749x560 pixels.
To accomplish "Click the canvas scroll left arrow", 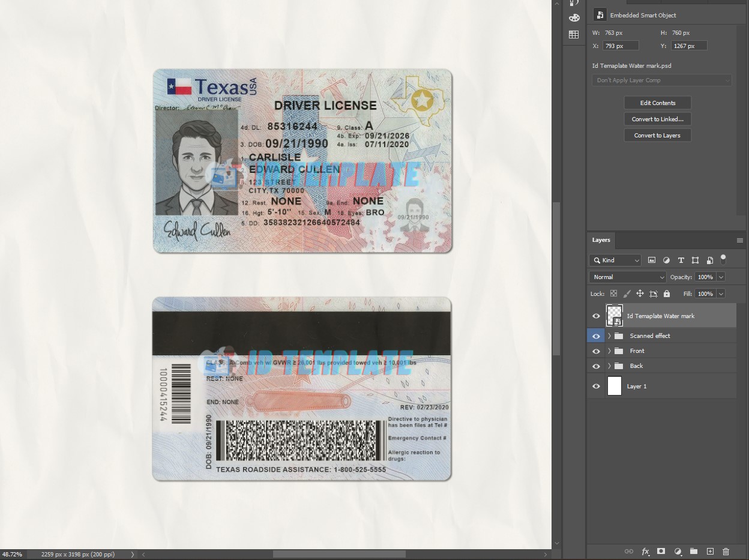I will (143, 555).
